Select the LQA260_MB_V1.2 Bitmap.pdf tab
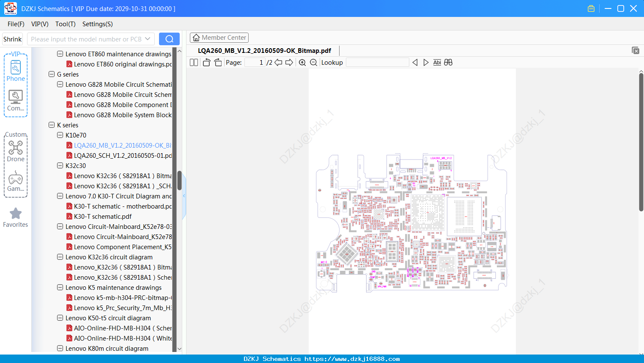This screenshot has width=644, height=363. pyautogui.click(x=264, y=50)
